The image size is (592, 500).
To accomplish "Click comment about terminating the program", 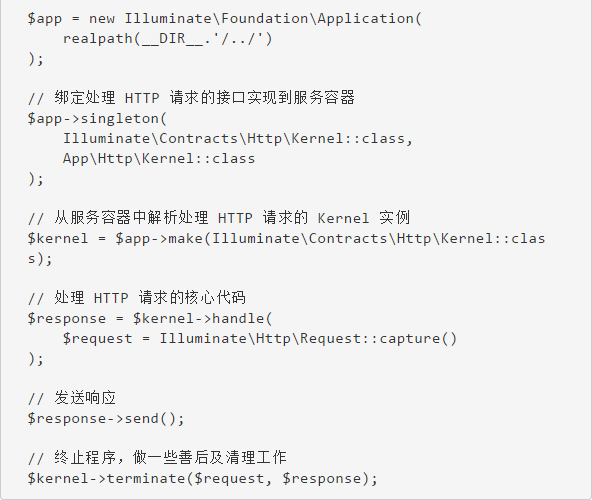I will click(x=157, y=458).
